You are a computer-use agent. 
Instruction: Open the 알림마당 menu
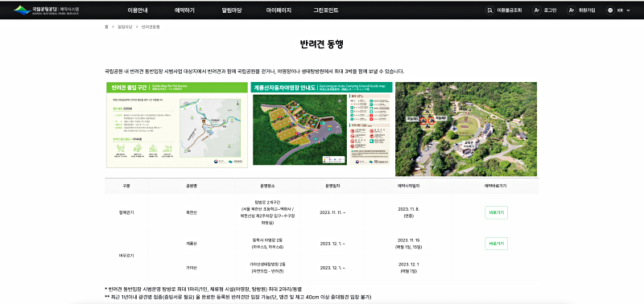[232, 10]
